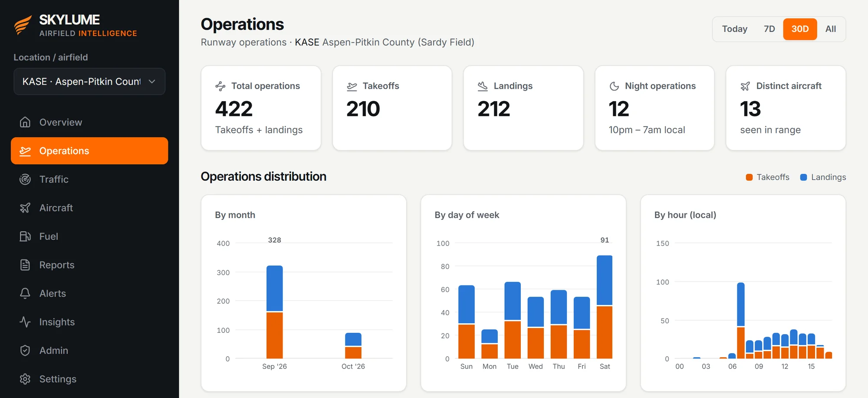Select the 30D time range
This screenshot has height=398, width=868.
coord(800,29)
